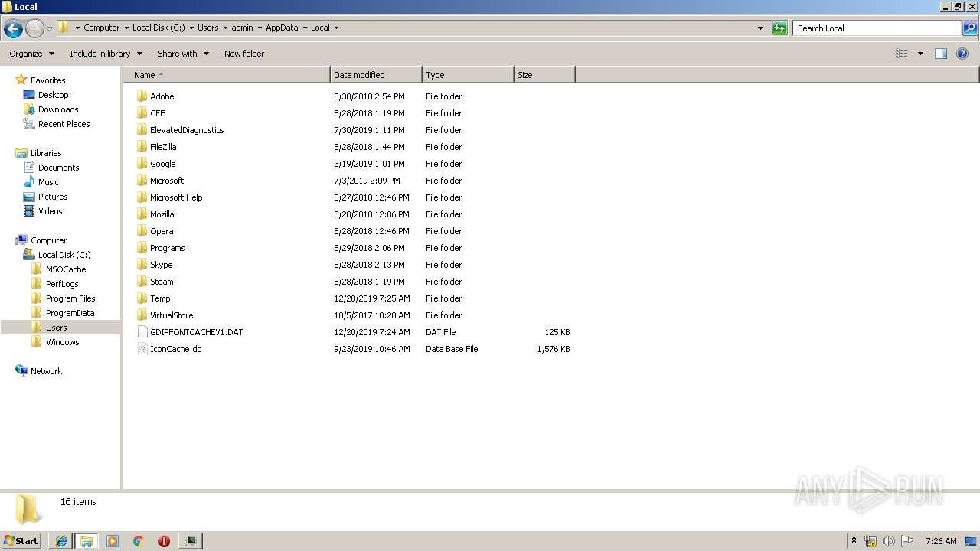This screenshot has height=551, width=980.
Task: Select the Temp folder icon
Action: click(142, 298)
